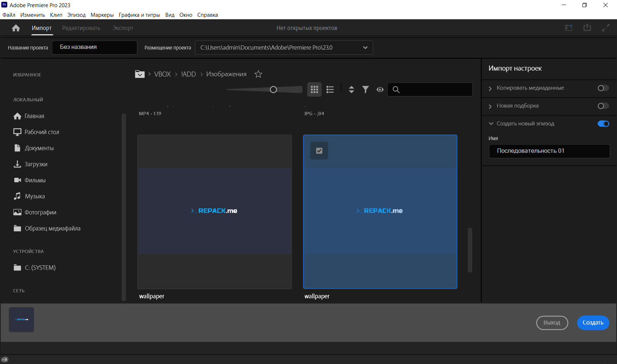Switch to the Редактировать tab
This screenshot has width=617, height=364.
[81, 28]
